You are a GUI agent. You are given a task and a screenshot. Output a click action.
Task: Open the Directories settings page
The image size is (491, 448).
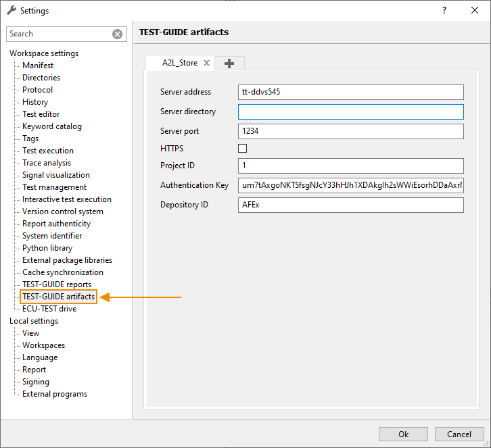(x=41, y=78)
